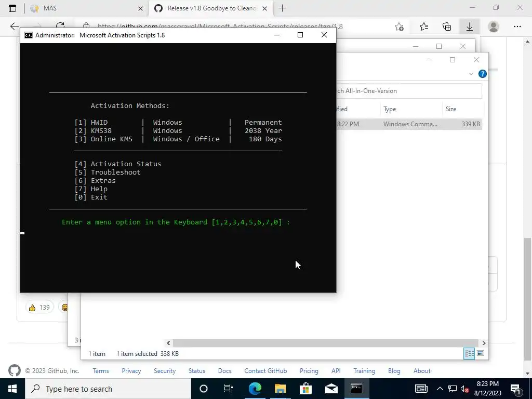Open the Privacy footer link
This screenshot has height=399, width=532.
click(131, 371)
